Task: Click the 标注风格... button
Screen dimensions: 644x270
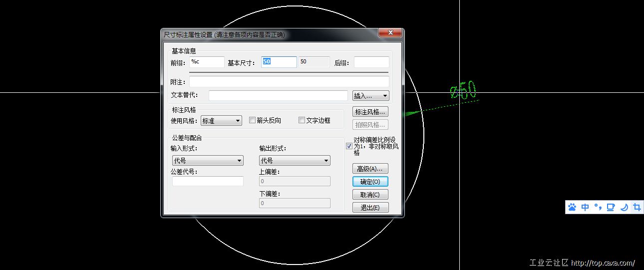Action: coord(370,112)
